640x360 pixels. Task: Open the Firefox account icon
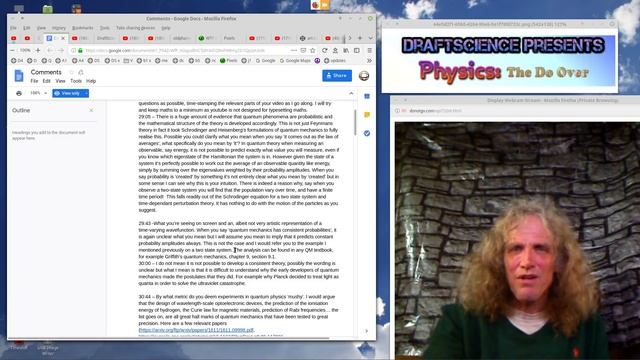(x=335, y=50)
